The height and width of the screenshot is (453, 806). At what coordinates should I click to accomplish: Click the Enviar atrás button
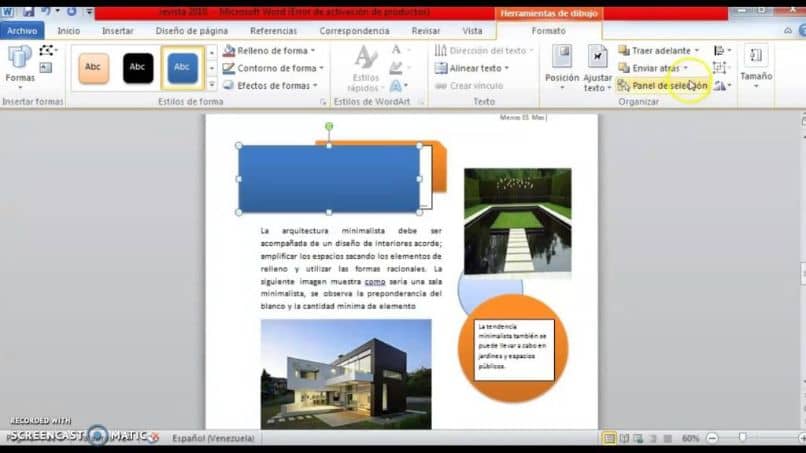[649, 68]
